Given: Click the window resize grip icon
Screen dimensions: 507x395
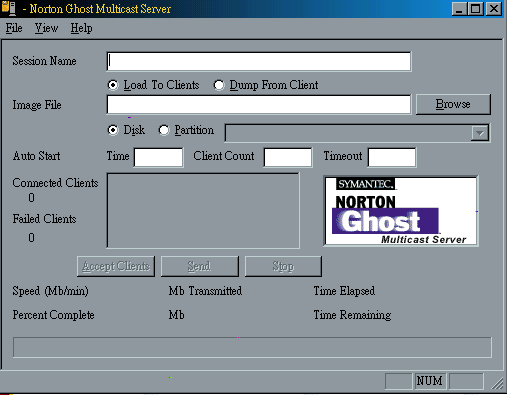Looking at the screenshot, I should pyautogui.click(x=497, y=383).
